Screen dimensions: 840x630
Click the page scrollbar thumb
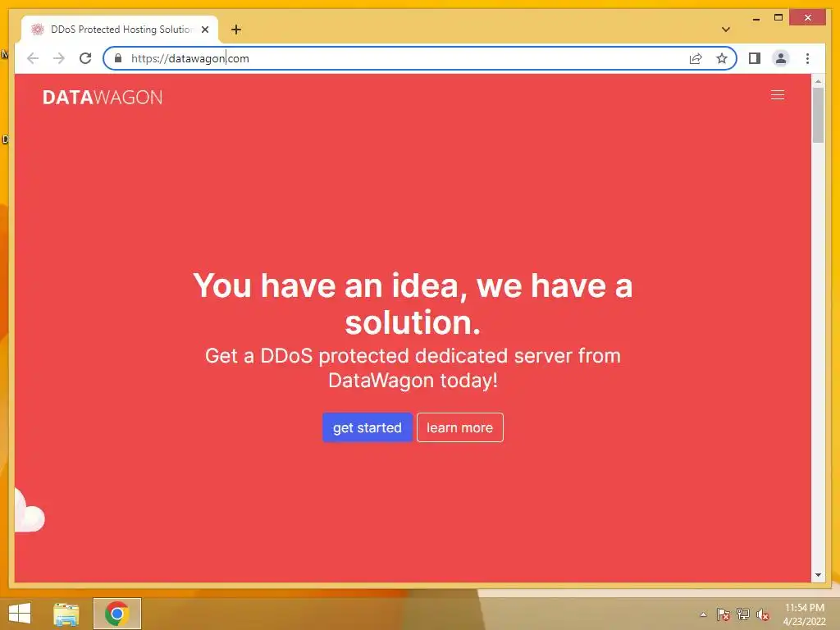[818, 115]
